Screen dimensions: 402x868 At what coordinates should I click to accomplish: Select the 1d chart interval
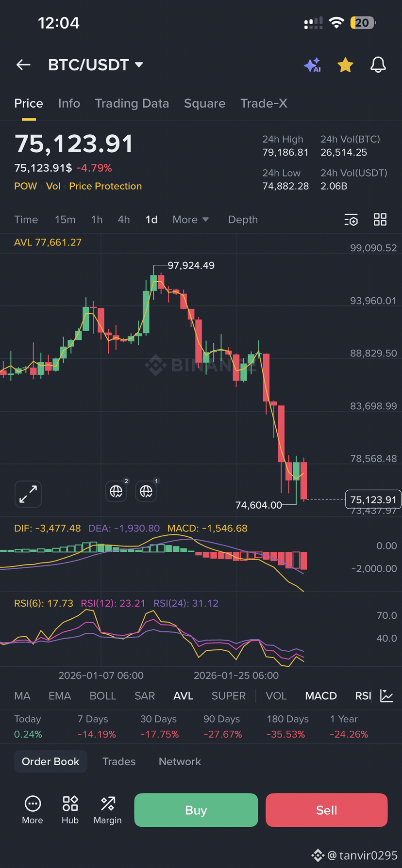click(151, 220)
